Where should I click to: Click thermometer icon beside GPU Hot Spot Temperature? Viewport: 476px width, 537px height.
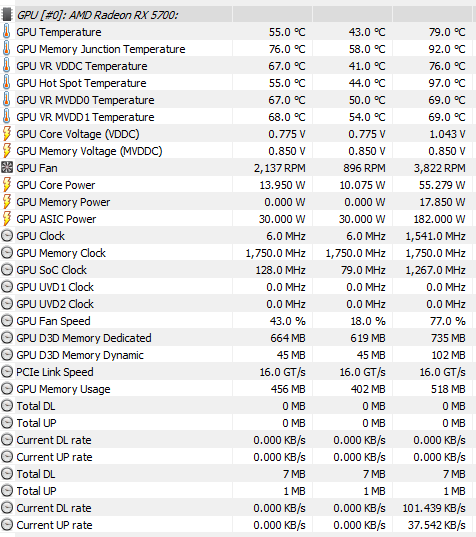pos(7,83)
